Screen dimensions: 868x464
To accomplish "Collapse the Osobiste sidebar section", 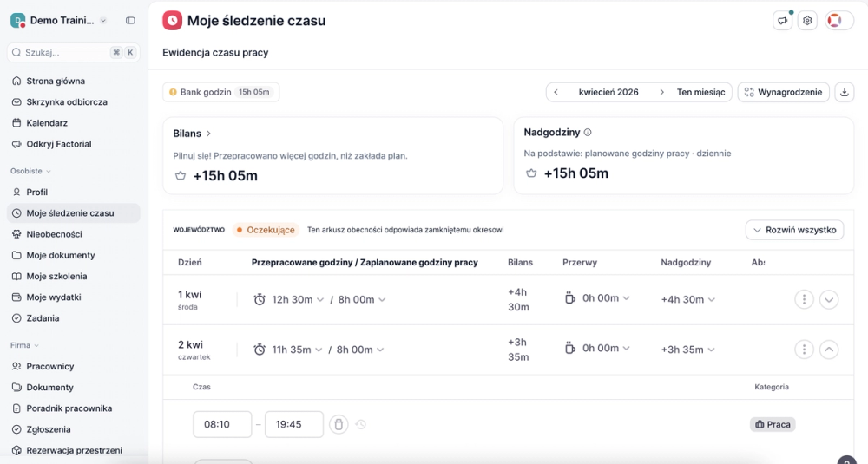I will pos(30,171).
